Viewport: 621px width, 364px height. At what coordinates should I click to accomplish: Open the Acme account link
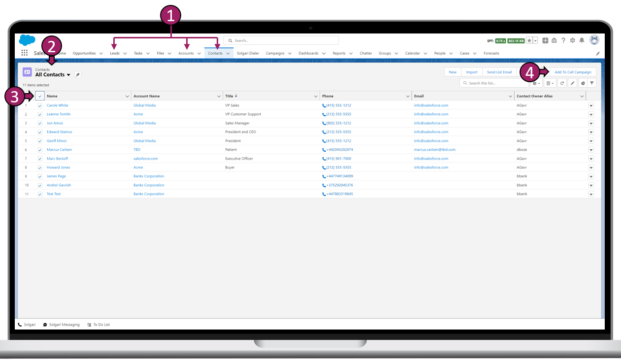pos(138,114)
